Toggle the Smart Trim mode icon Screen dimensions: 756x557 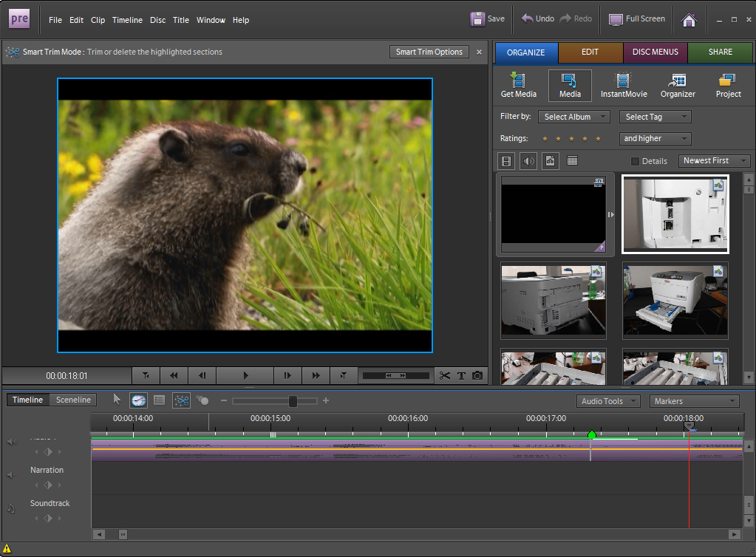pyautogui.click(x=181, y=400)
